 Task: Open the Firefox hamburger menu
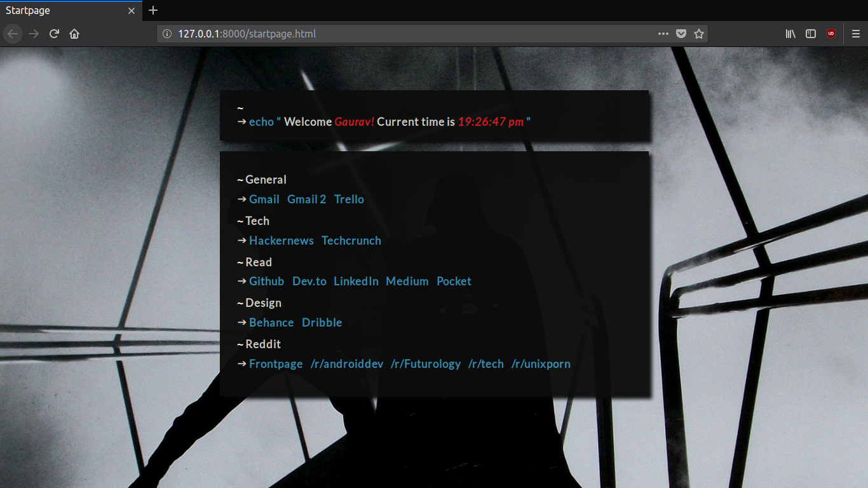point(856,34)
